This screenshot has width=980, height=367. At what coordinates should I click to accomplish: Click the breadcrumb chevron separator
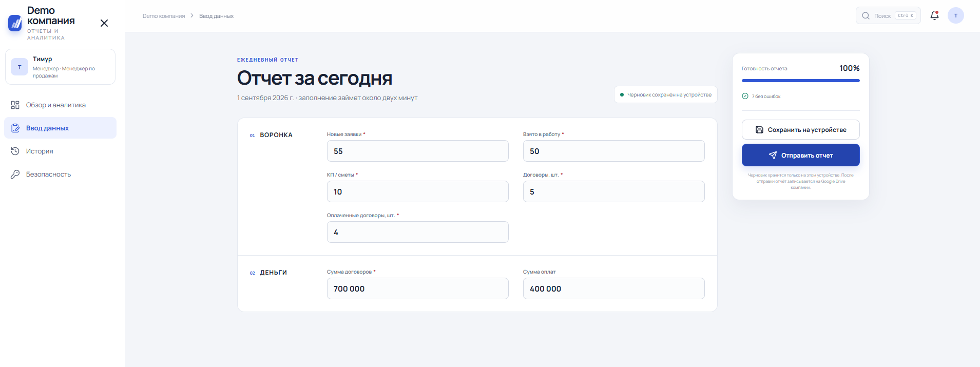pyautogui.click(x=192, y=16)
